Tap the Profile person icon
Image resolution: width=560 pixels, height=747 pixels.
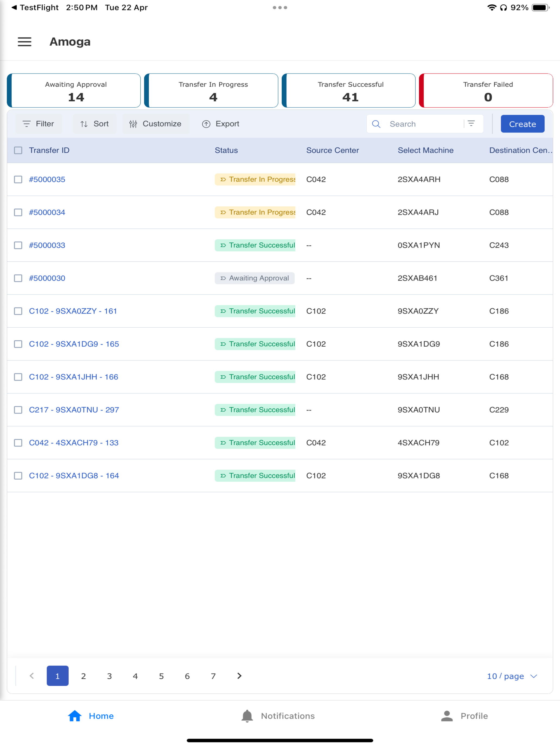447,716
